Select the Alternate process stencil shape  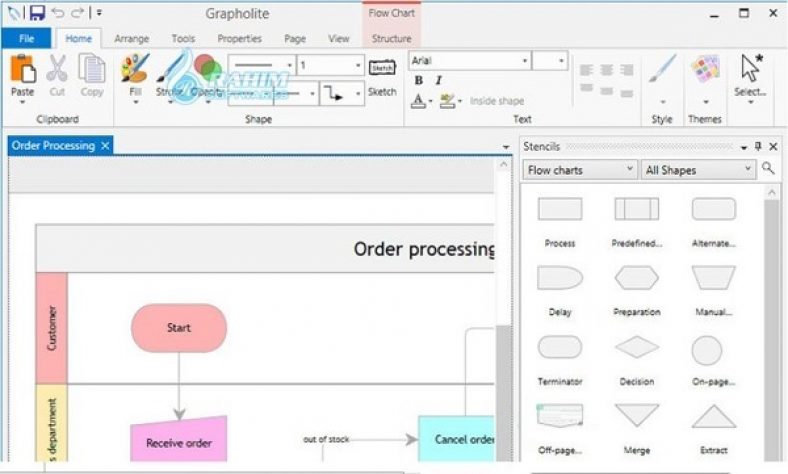714,209
